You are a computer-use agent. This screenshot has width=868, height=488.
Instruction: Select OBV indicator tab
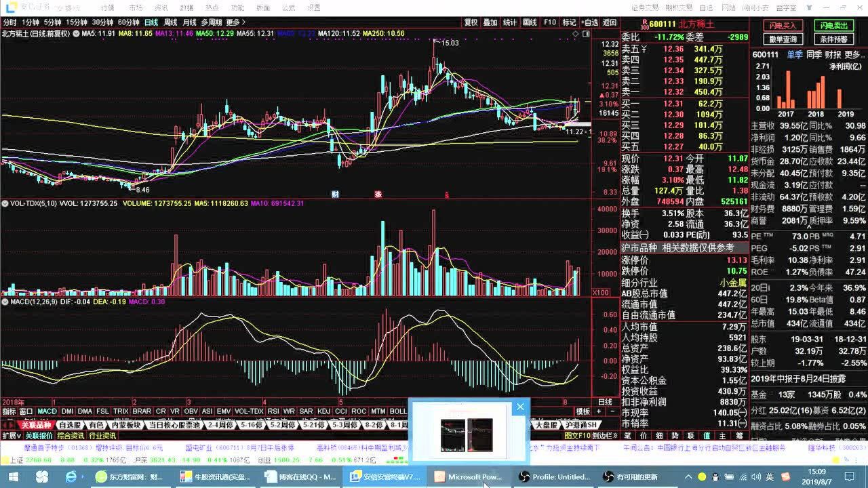pos(191,411)
